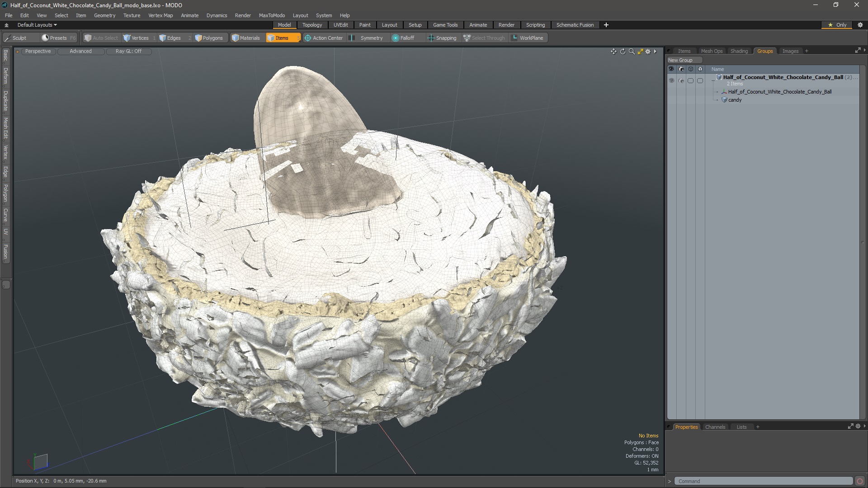
Task: Toggle group render camera icon
Action: (x=681, y=80)
